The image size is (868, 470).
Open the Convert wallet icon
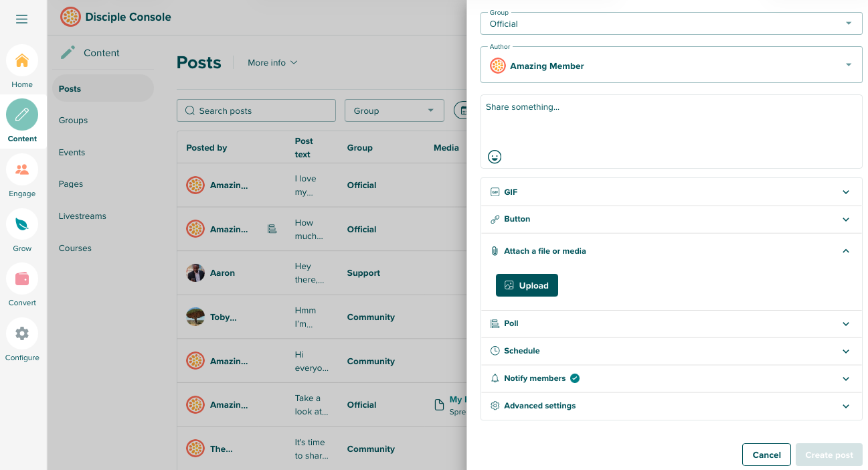point(22,279)
